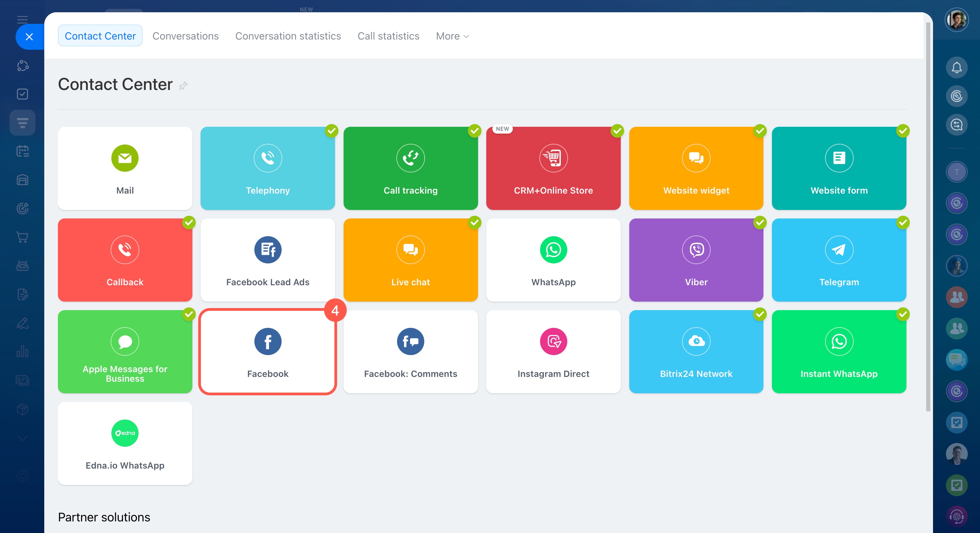
Task: Open the hamburger menu in left sidebar
Action: 22,19
